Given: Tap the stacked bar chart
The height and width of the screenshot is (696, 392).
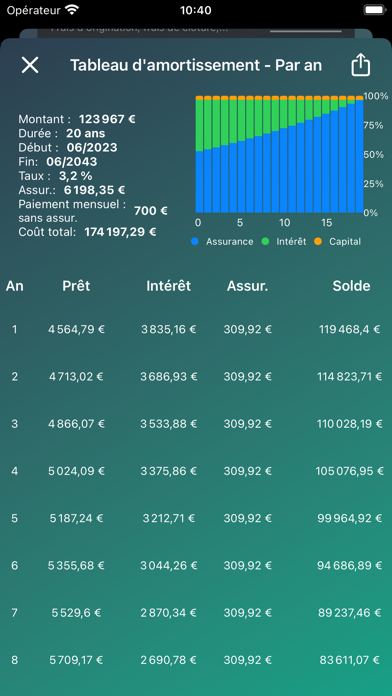Looking at the screenshot, I should (x=280, y=154).
